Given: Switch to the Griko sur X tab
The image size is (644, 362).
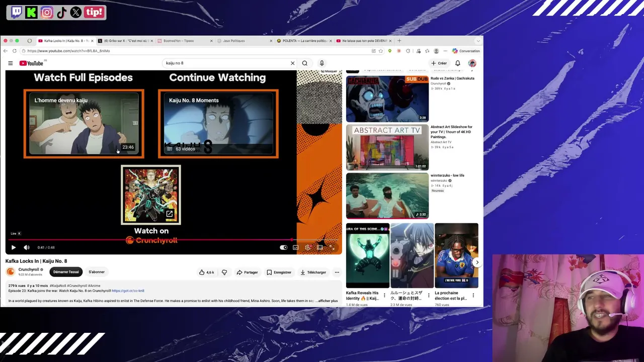Looking at the screenshot, I should point(125,41).
